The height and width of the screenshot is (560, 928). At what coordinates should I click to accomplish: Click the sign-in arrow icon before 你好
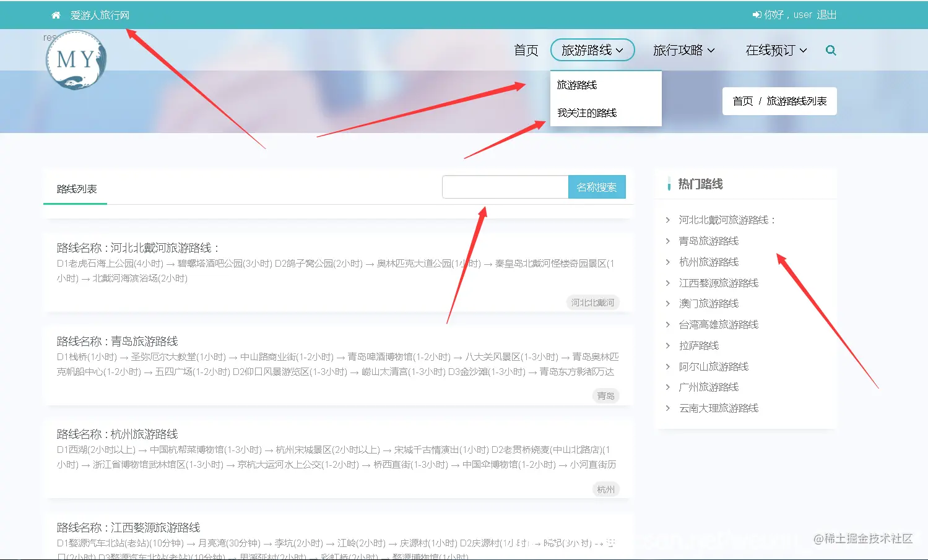click(x=757, y=15)
